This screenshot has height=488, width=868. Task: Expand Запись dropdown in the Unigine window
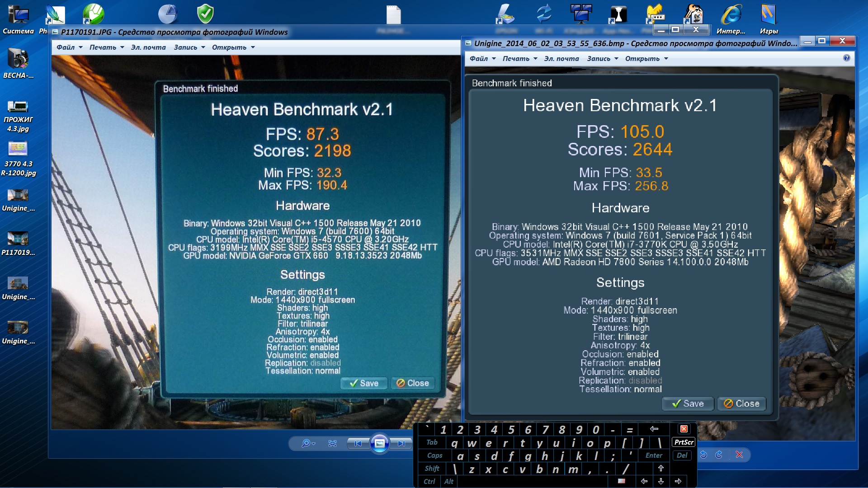603,58
